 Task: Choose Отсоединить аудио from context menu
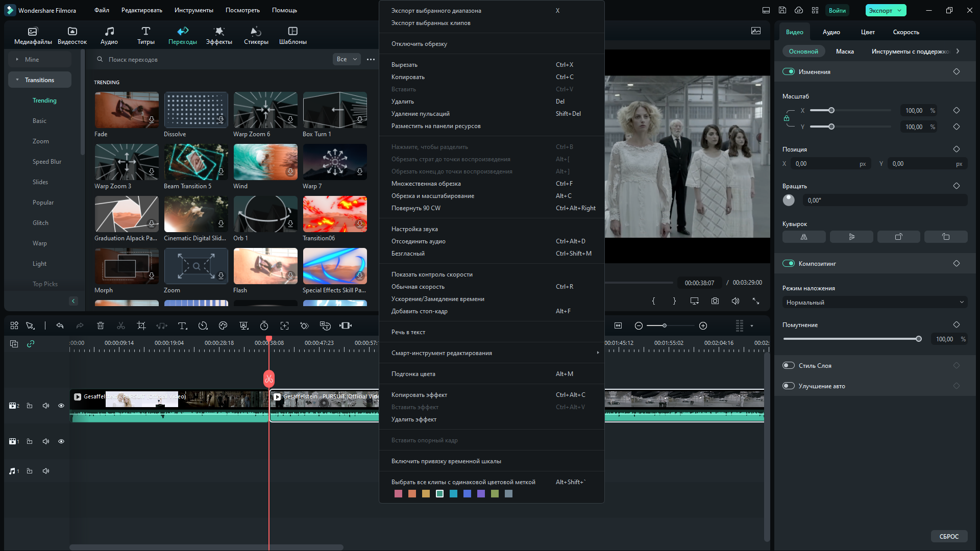tap(419, 241)
